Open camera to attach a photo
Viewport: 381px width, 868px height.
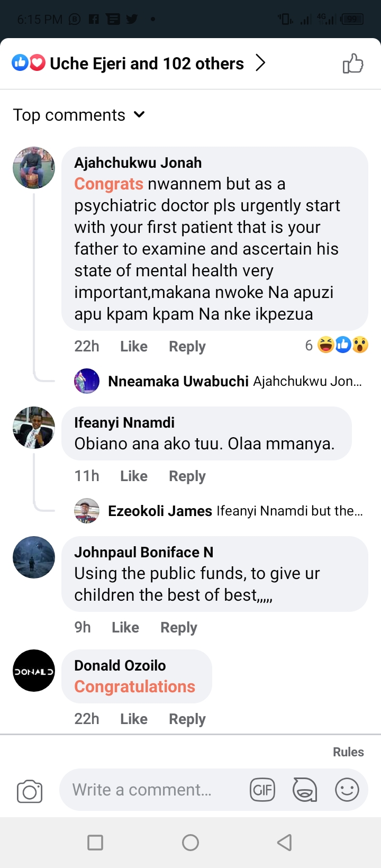[x=30, y=791]
